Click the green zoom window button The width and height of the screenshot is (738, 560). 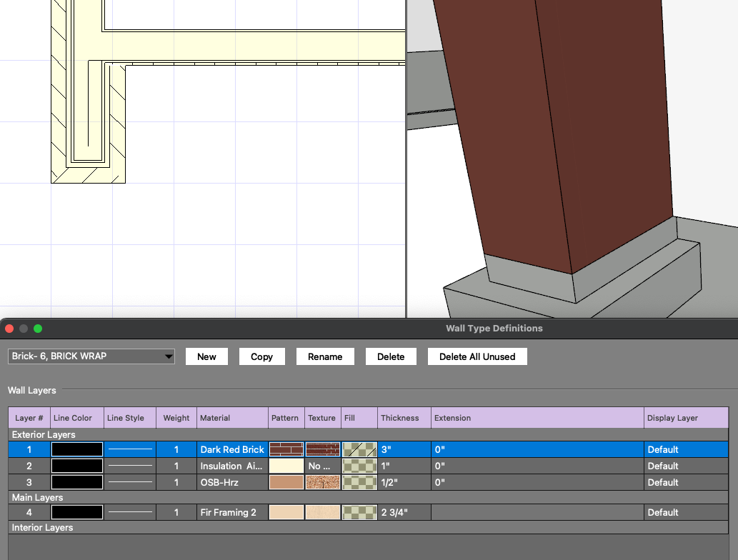tap(38, 329)
